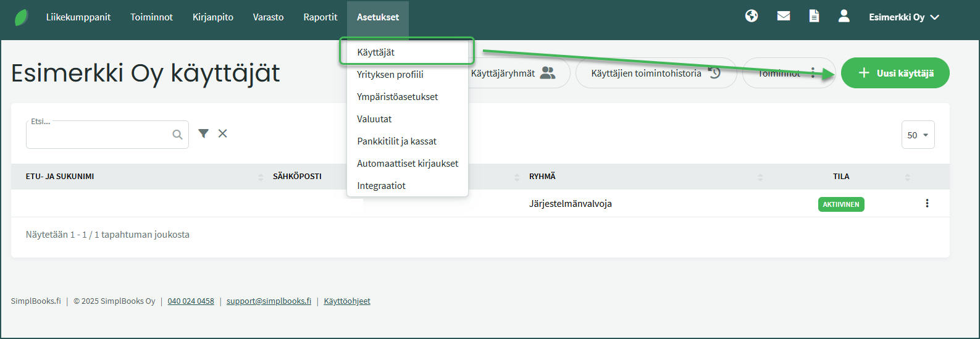Select Käyttäjät from Asetukset menu
The height and width of the screenshot is (339, 980).
point(376,52)
